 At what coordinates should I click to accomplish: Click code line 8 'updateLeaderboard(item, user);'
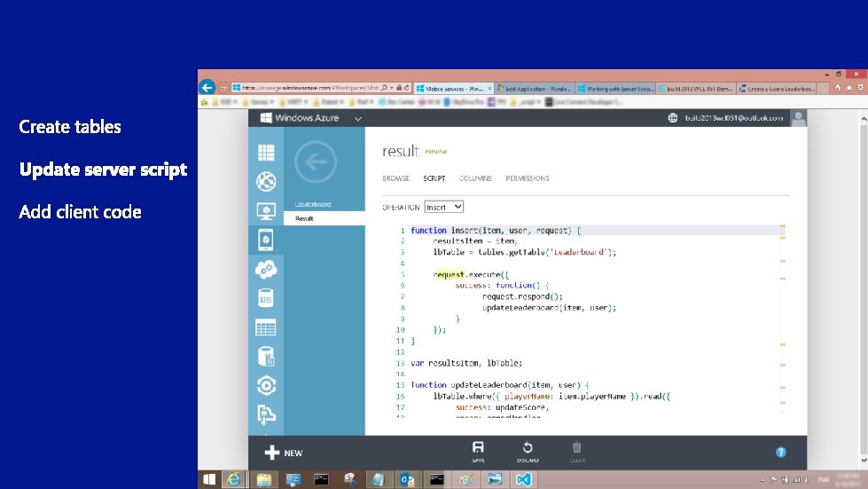pyautogui.click(x=549, y=308)
